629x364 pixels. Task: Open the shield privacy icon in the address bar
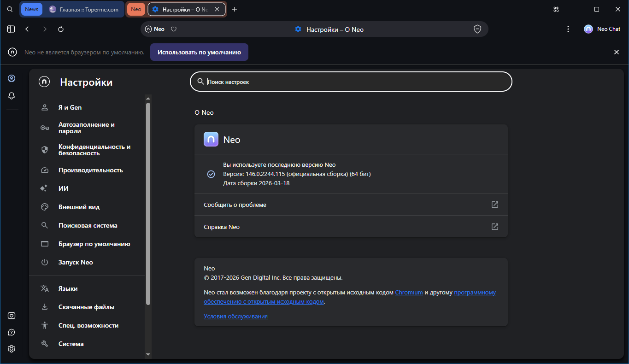pos(477,29)
